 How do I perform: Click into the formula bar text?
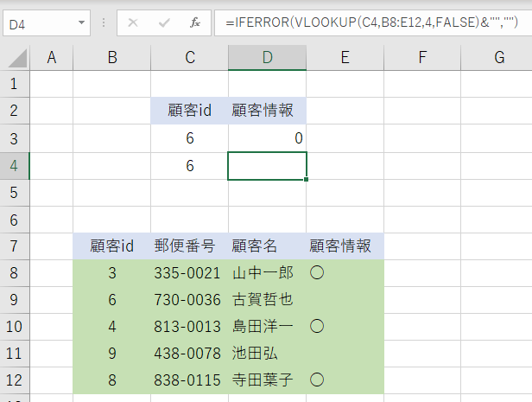[371, 22]
